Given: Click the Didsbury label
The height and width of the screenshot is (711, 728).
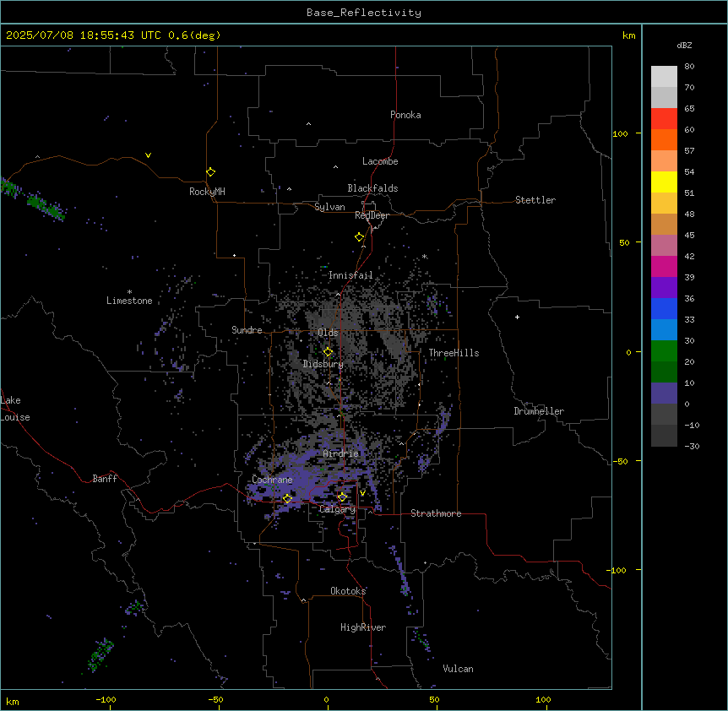Looking at the screenshot, I should pyautogui.click(x=323, y=364).
